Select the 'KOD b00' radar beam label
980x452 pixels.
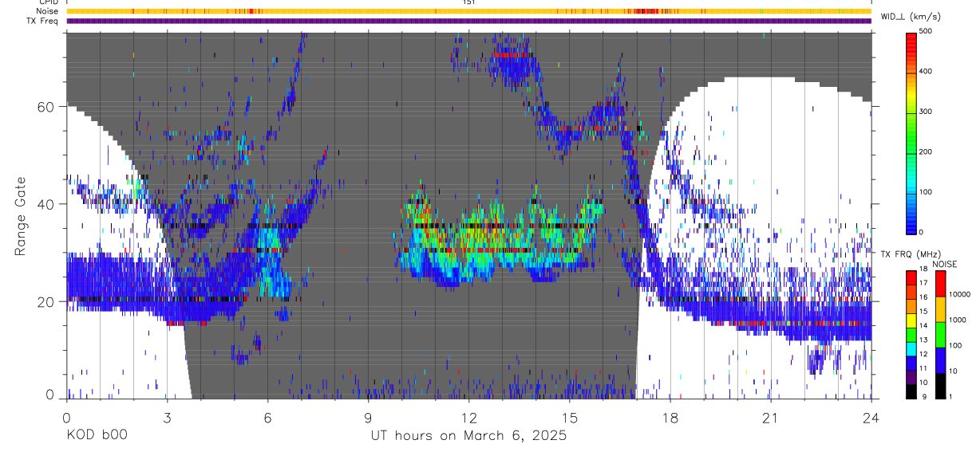point(97,436)
